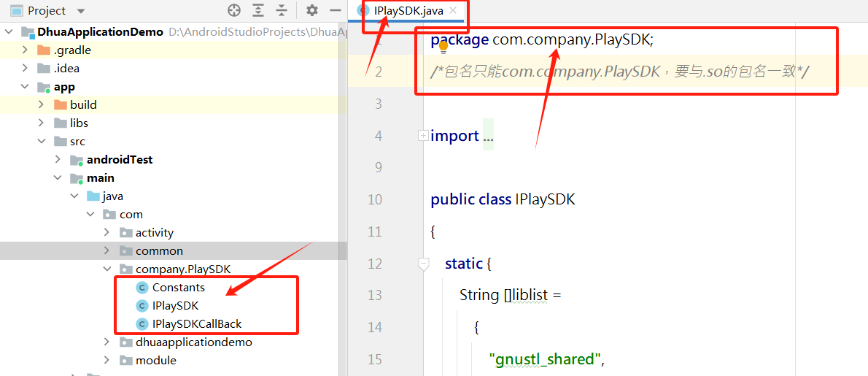Select the app module row

coord(174,86)
